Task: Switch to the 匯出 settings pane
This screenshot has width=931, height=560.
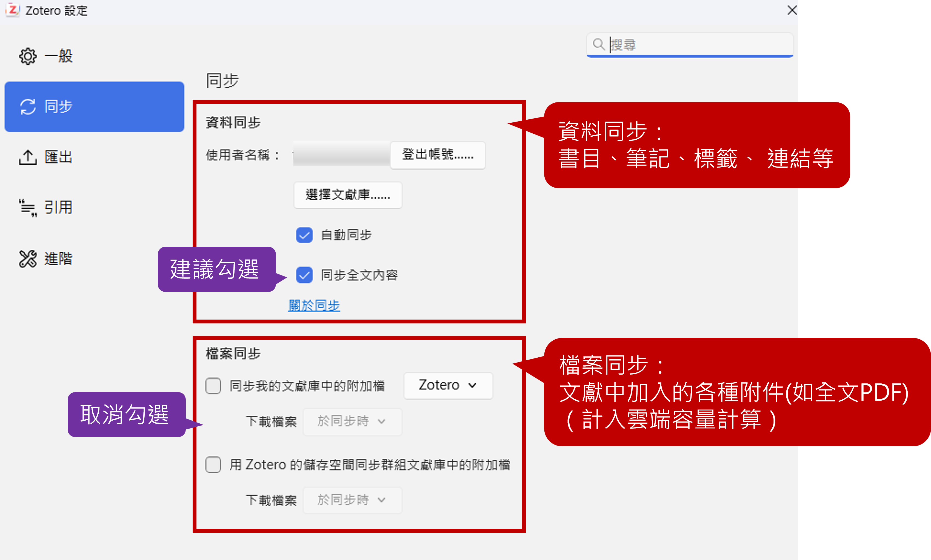Action: 58,157
